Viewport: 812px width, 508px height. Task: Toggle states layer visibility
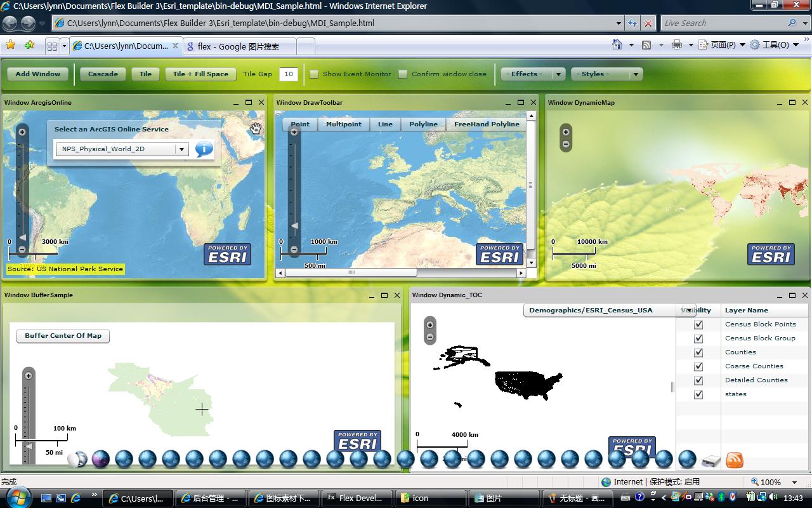coord(698,394)
